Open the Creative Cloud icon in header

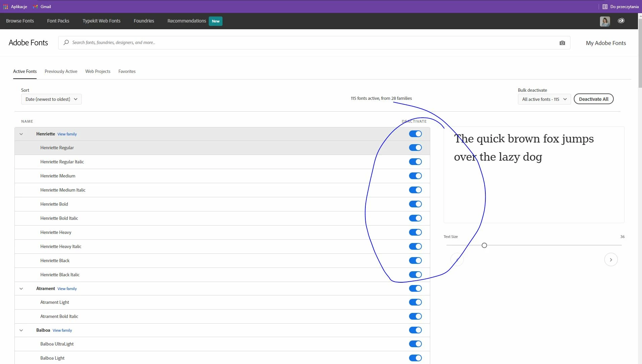[621, 21]
